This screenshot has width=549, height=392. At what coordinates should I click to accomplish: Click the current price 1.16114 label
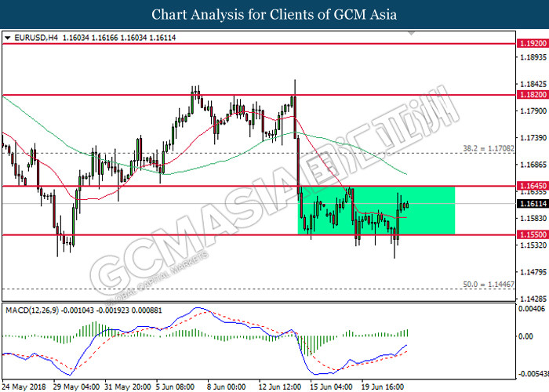(x=533, y=203)
